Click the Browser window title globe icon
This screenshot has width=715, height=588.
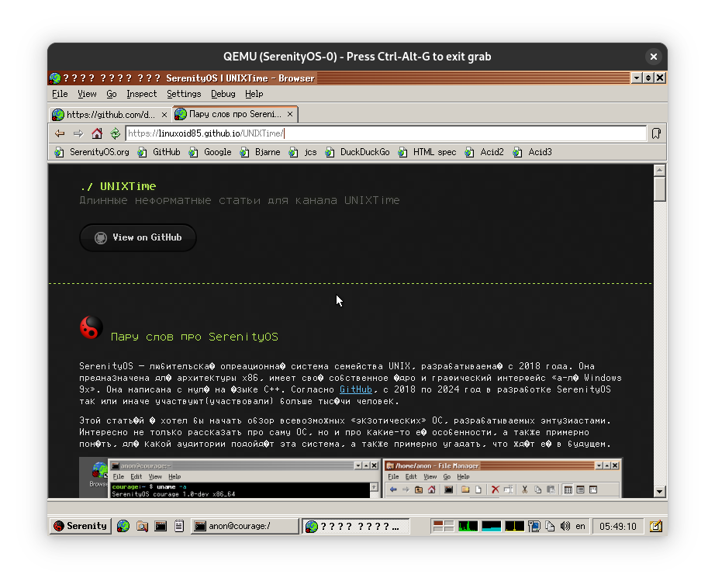point(55,78)
